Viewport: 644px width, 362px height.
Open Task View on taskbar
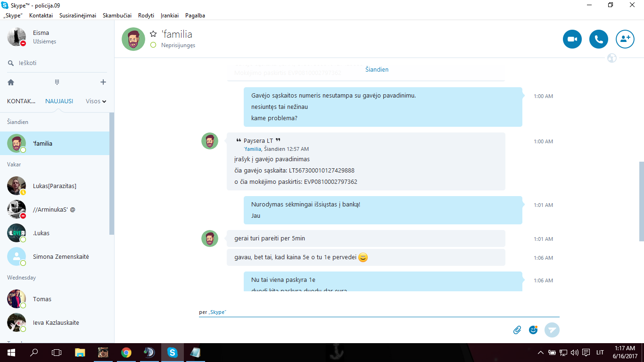57,352
